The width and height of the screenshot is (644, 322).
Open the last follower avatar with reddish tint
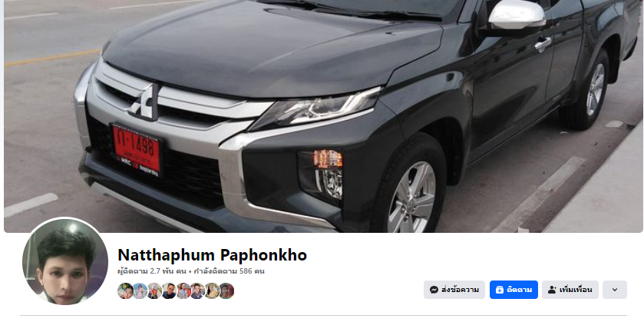point(226,290)
